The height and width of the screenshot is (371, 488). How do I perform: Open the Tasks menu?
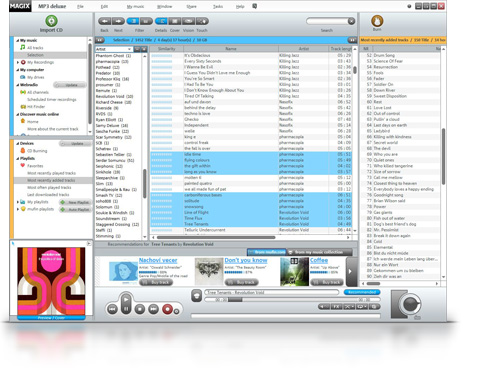[218, 6]
